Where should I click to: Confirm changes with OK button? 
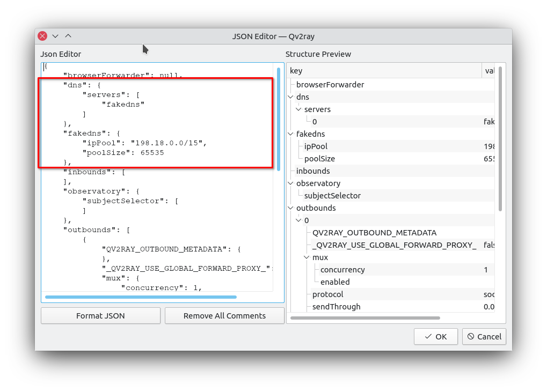click(x=435, y=337)
